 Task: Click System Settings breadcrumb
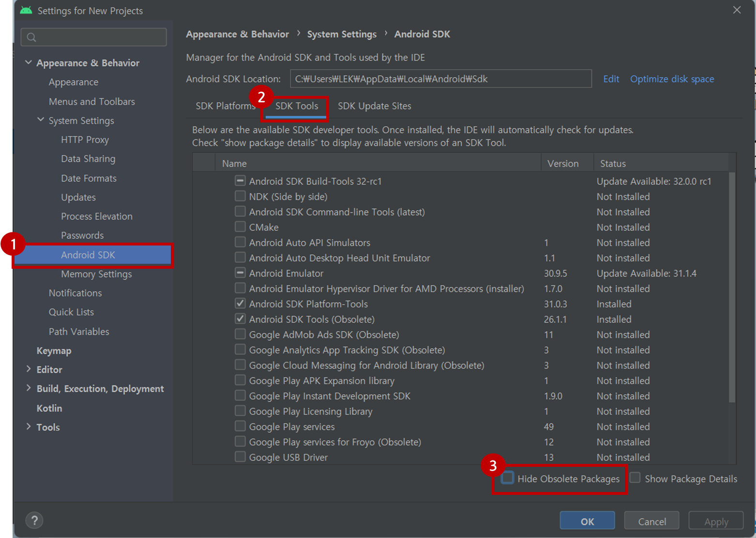coord(342,34)
